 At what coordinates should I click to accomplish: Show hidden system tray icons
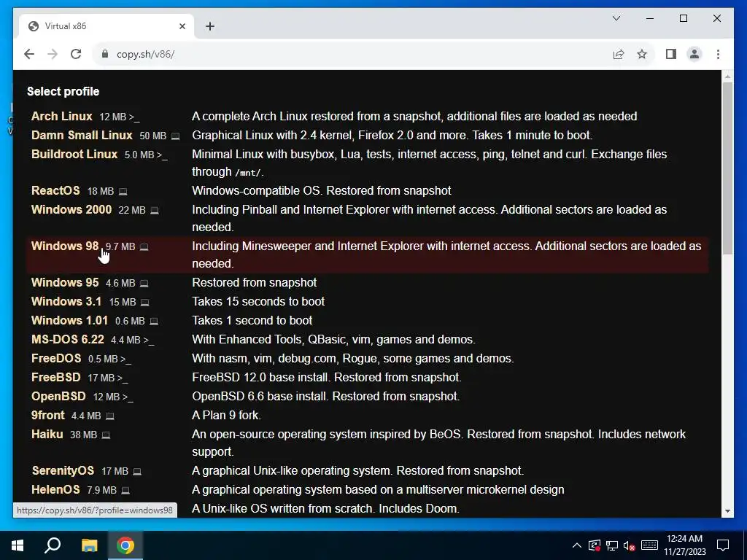576,545
